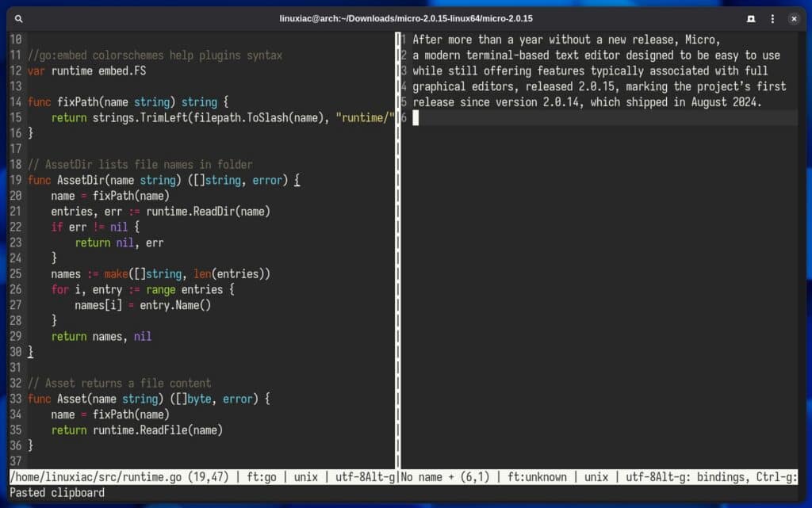Open the three-dot menu in the header bar
The image size is (812, 508).
(x=772, y=18)
